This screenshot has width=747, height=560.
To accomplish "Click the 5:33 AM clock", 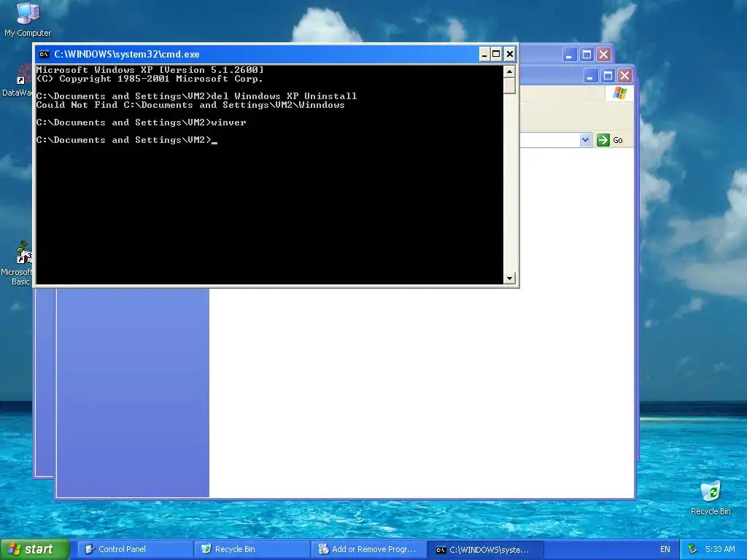I will pos(720,550).
